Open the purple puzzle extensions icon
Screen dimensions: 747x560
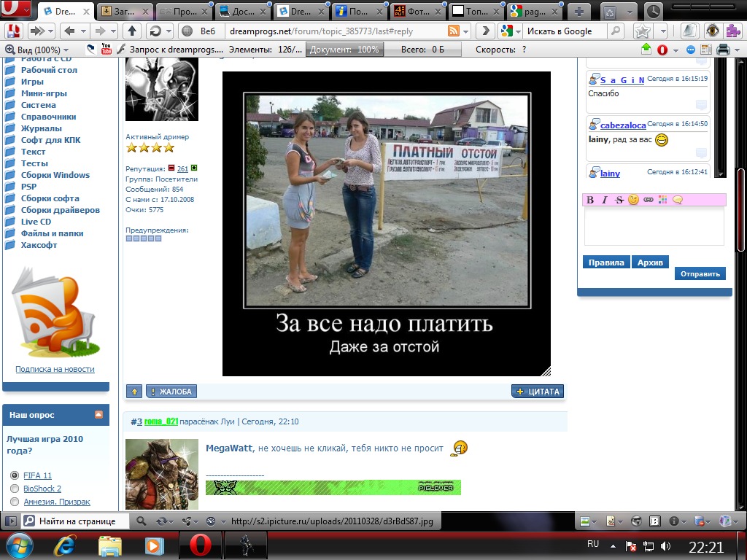click(733, 31)
